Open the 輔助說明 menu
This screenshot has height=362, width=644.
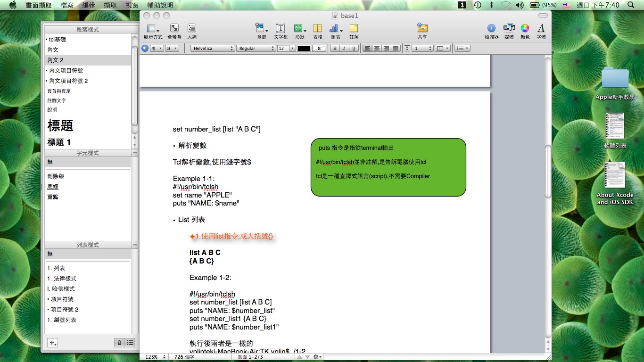pos(160,5)
